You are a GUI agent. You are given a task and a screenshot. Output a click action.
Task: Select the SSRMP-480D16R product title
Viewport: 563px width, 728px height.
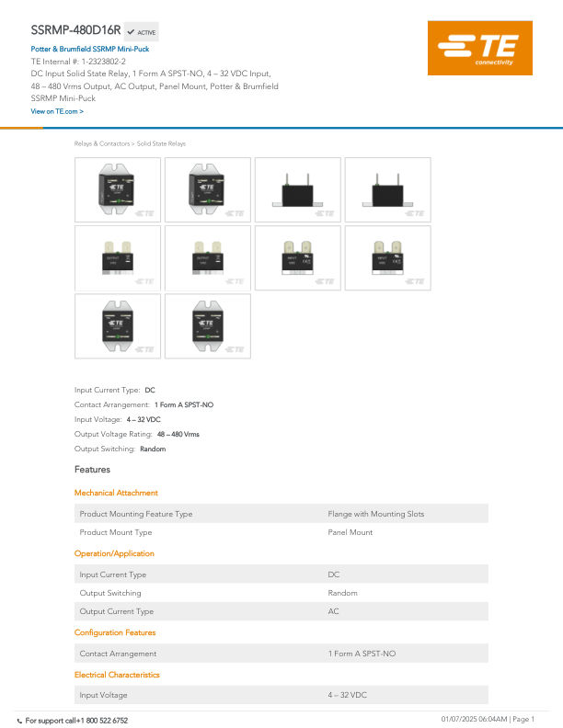tap(75, 30)
